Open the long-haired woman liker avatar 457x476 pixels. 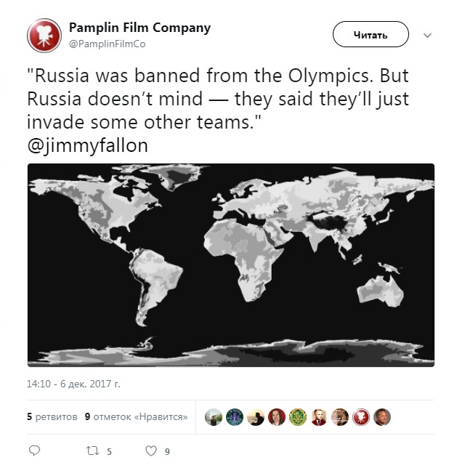277,416
